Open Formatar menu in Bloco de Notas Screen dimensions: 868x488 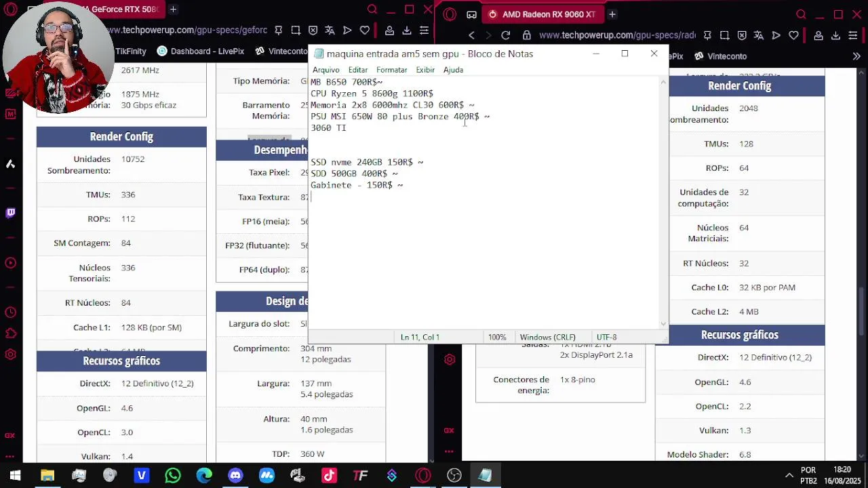pos(391,70)
